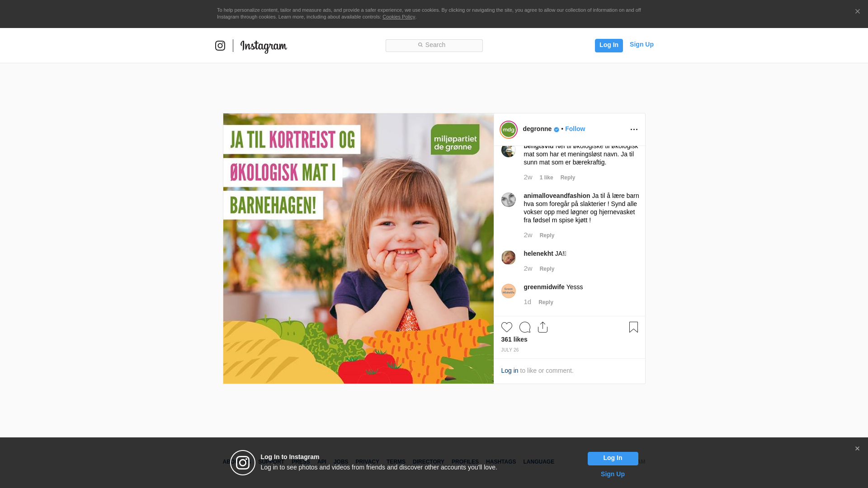Screen dimensions: 868x488
Task: Reply to greenmidwife's comment
Action: [546, 302]
